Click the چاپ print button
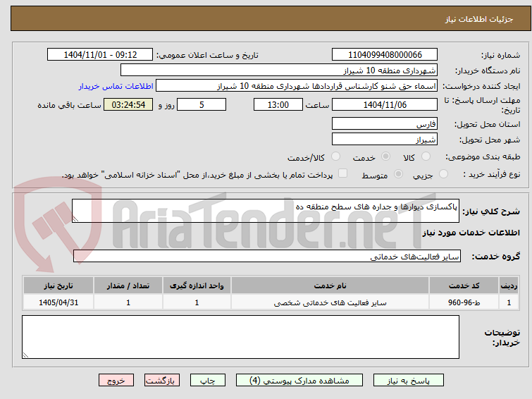Viewport: 532px width, 399px height. (208, 381)
